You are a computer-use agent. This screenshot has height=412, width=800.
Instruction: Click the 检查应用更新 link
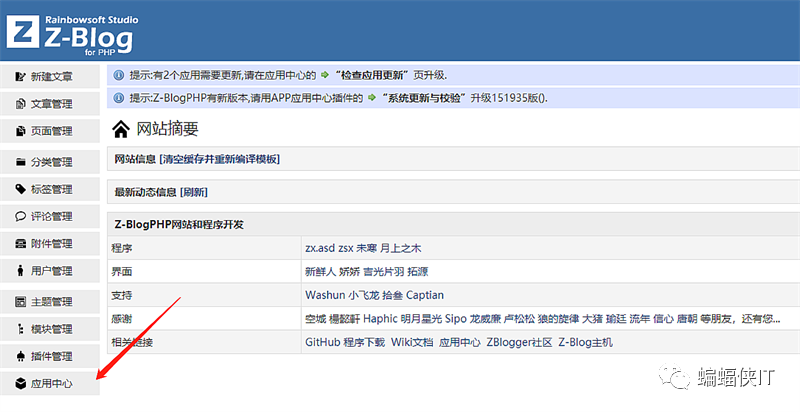(372, 75)
